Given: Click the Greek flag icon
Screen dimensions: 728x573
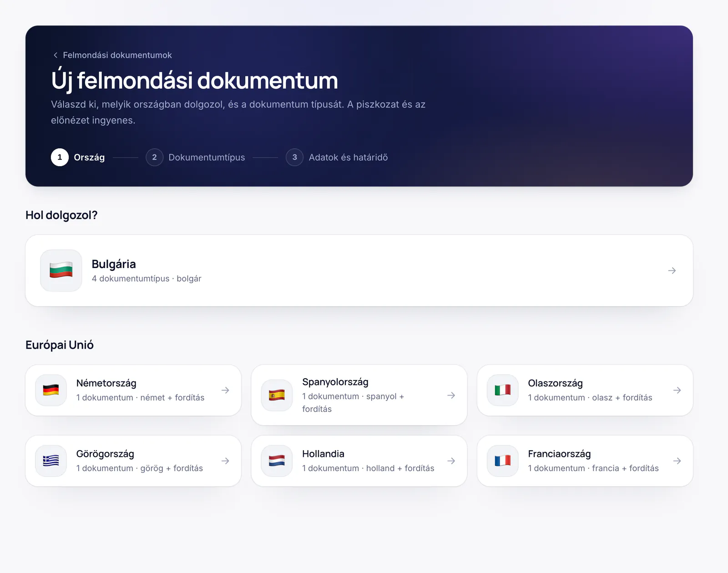Looking at the screenshot, I should click(51, 461).
